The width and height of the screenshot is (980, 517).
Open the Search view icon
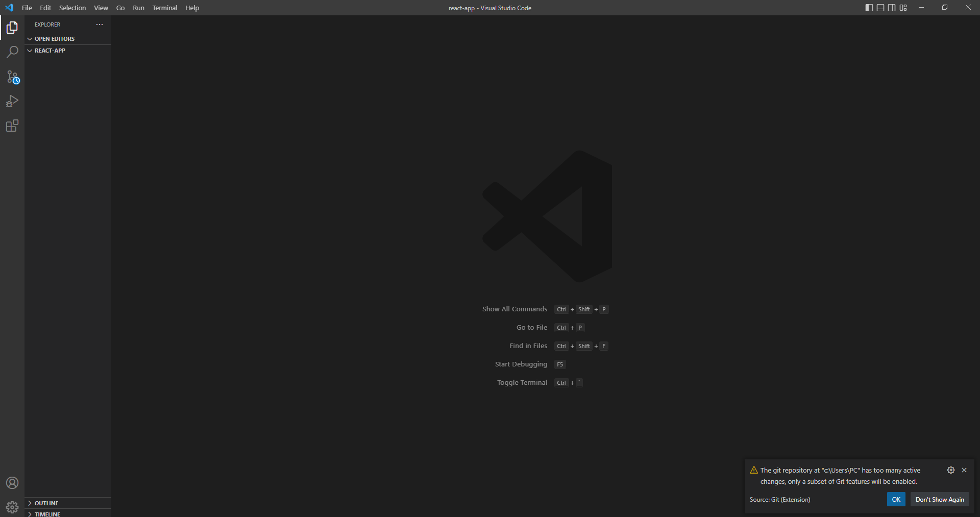pos(12,52)
